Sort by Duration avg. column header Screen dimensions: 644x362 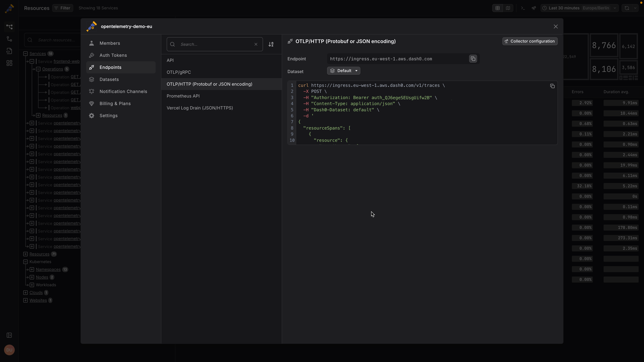tap(616, 92)
